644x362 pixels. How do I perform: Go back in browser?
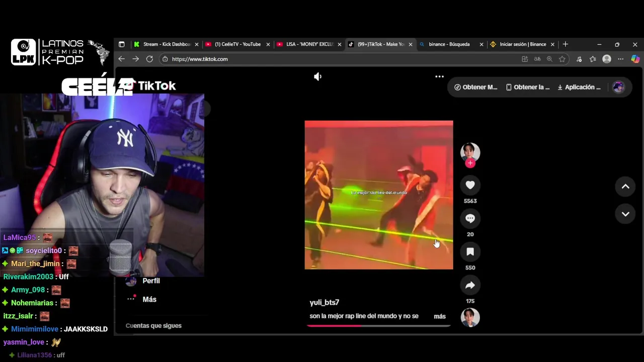pyautogui.click(x=121, y=59)
